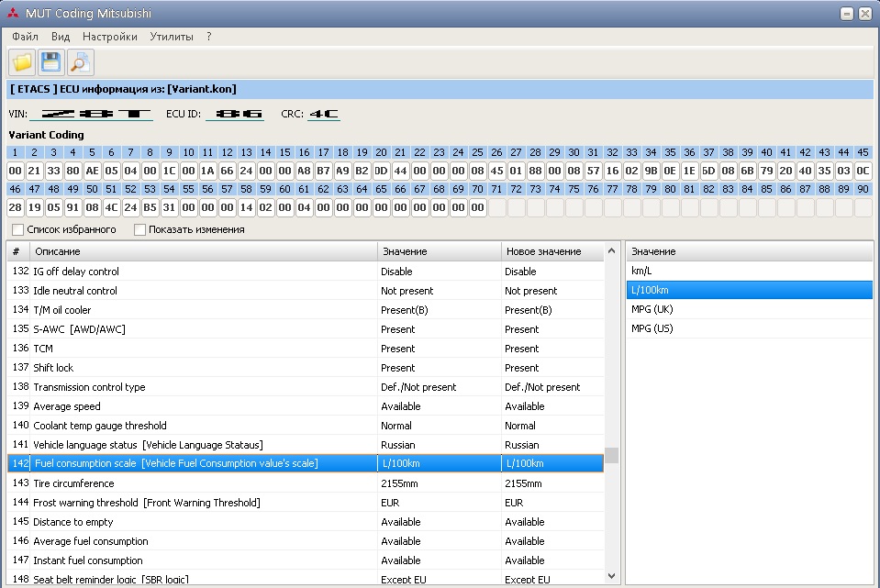The height and width of the screenshot is (588, 880).
Task: Select the Tire circumference row
Action: coord(73,483)
